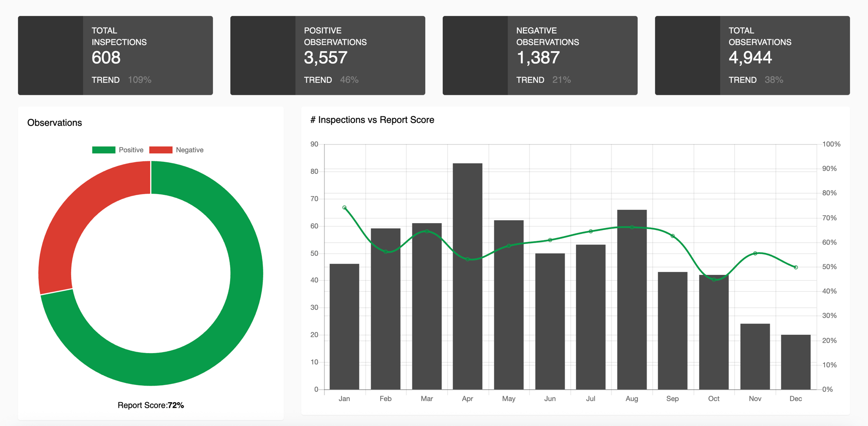Click the # Inspections vs Report Score title
868x426 pixels.
coord(372,120)
